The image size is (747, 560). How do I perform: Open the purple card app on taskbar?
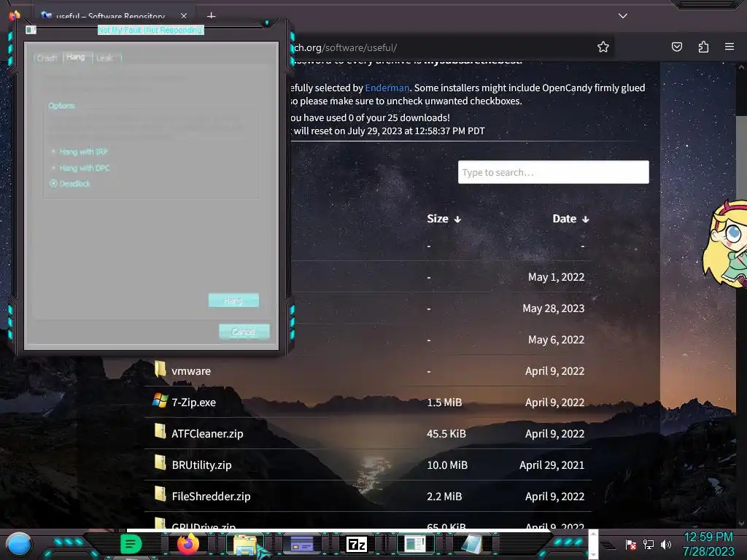(x=301, y=544)
